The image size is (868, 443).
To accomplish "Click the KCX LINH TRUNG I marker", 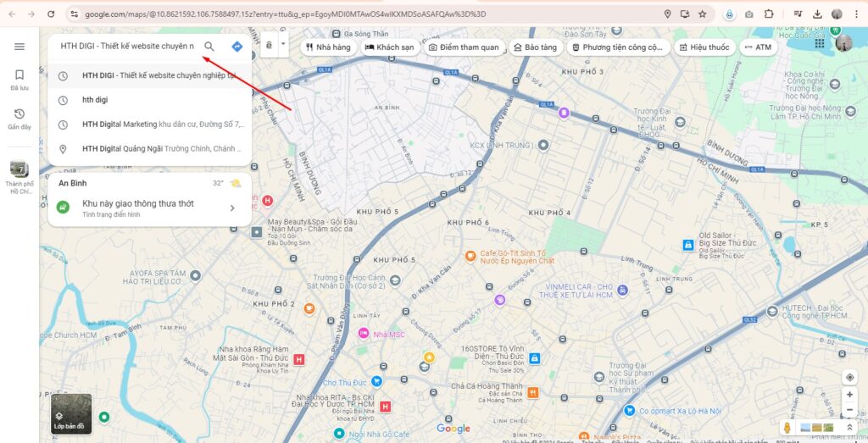I will [543, 146].
